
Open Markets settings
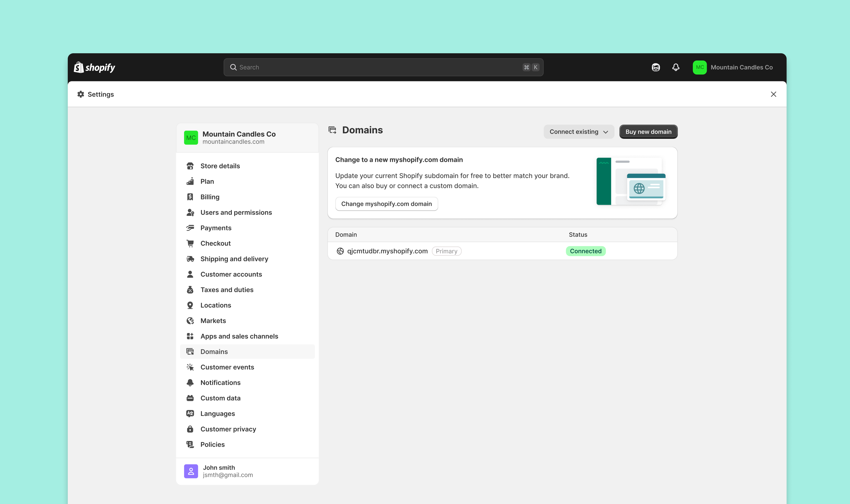(x=247, y=320)
